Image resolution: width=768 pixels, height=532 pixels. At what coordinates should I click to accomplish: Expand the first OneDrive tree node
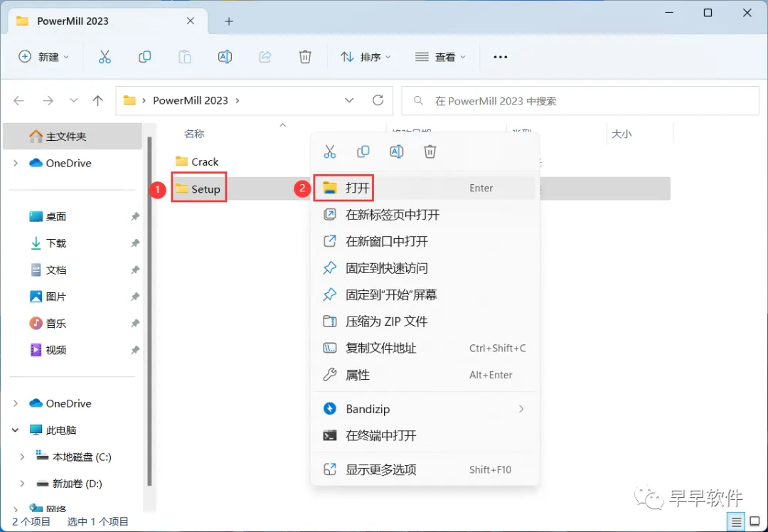coord(15,163)
